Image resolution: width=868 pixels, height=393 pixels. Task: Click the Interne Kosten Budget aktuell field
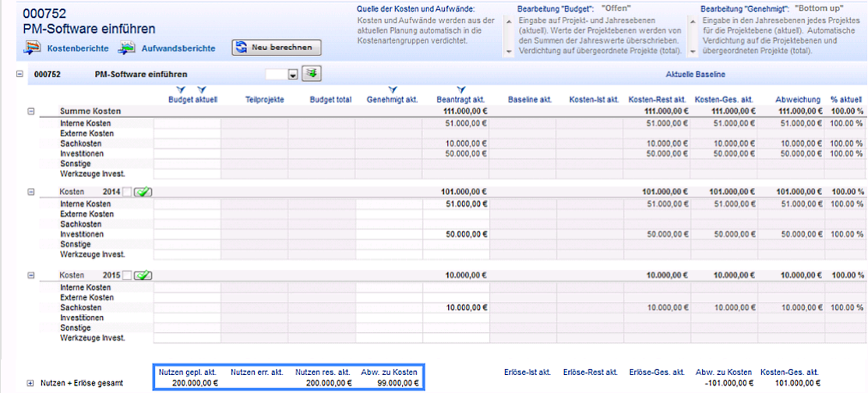[x=187, y=123]
